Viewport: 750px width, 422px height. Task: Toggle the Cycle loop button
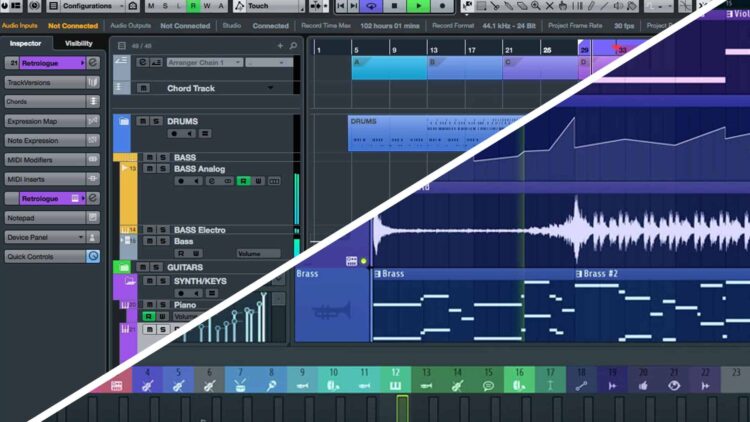(x=371, y=6)
